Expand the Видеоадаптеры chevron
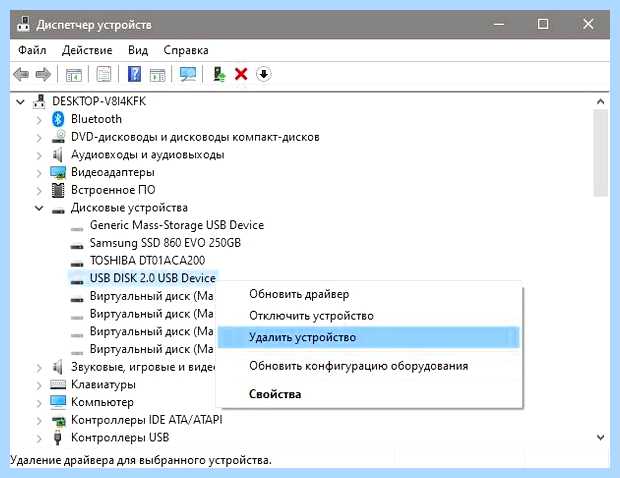Image resolution: width=620 pixels, height=478 pixels. [x=39, y=173]
